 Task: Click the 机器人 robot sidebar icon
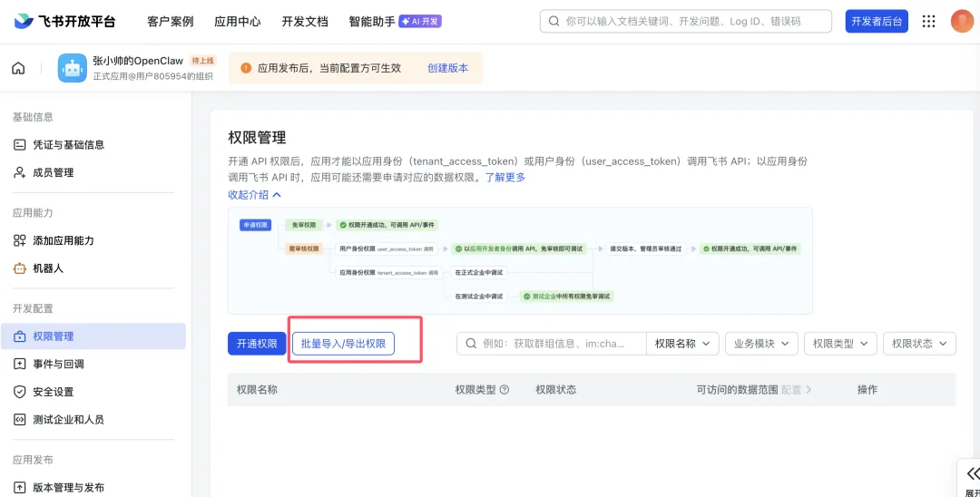point(19,268)
